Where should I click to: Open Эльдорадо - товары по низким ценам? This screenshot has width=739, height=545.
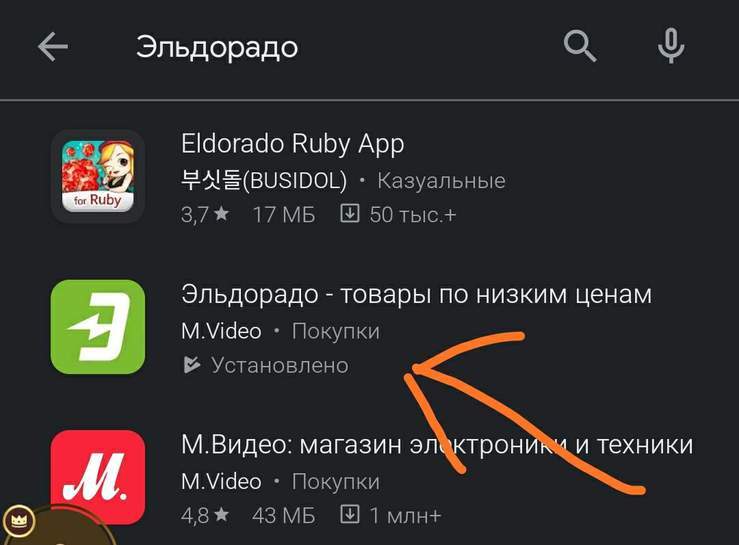(x=417, y=294)
